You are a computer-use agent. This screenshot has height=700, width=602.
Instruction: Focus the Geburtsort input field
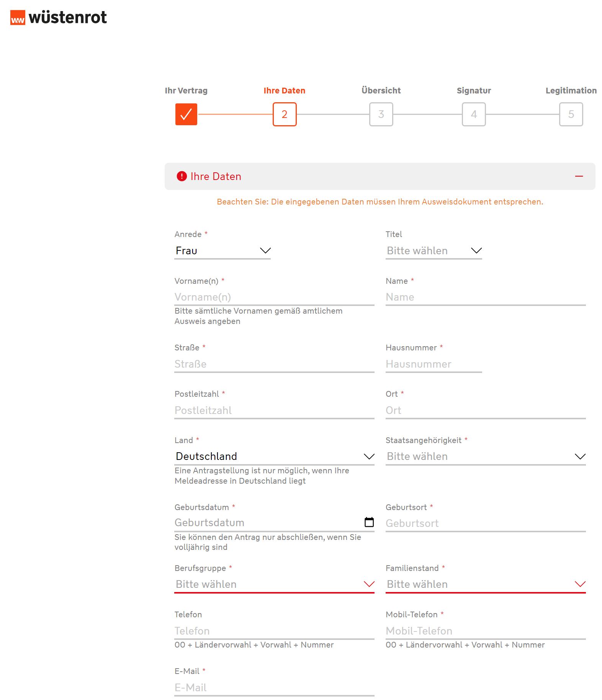486,523
